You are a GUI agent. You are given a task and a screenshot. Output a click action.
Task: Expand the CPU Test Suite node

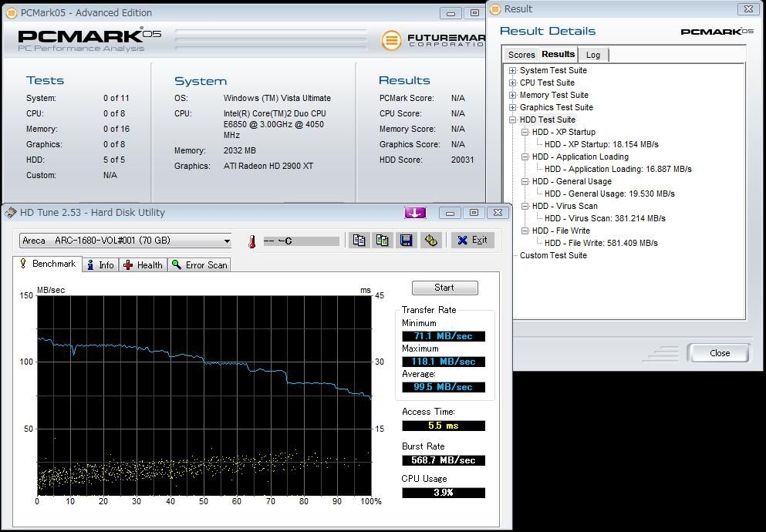pyautogui.click(x=512, y=83)
